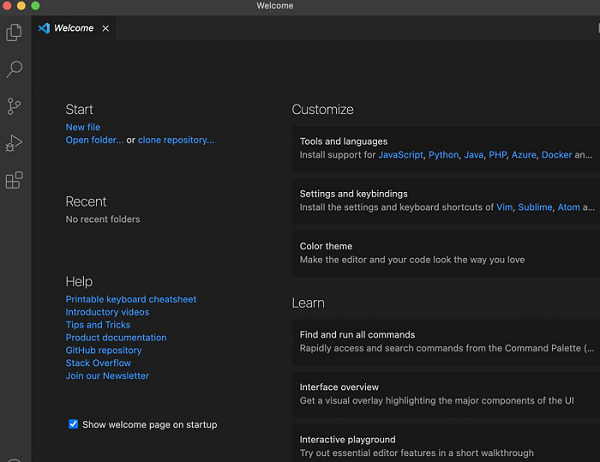600x462 pixels.
Task: Click the clone repository link
Action: pyautogui.click(x=176, y=140)
